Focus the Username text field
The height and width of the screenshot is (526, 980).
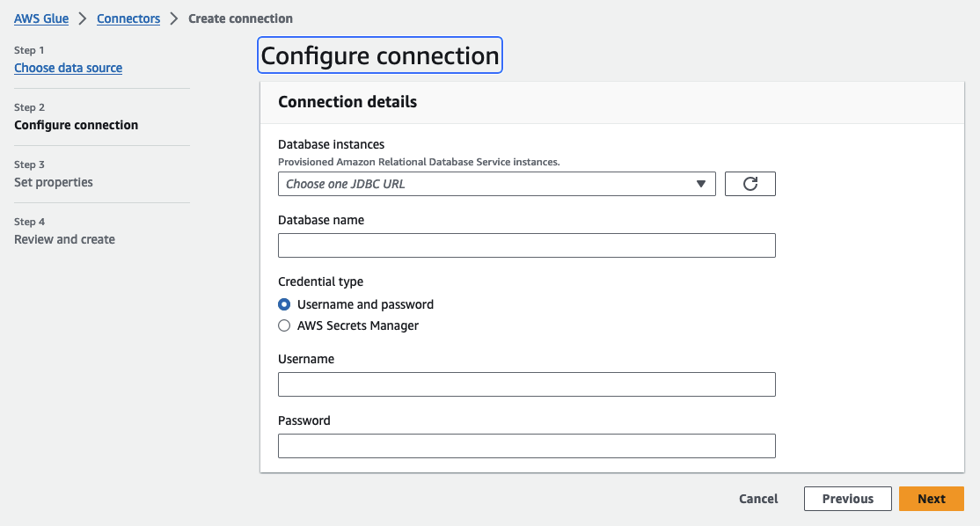526,384
